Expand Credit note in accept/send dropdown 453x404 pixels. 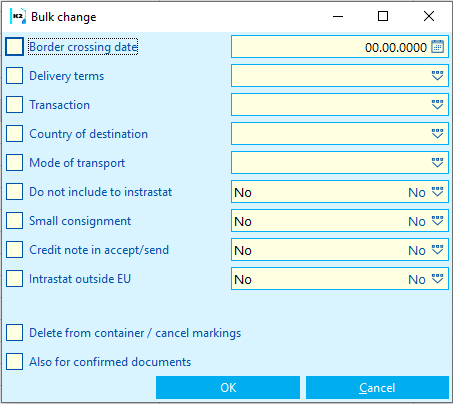[437, 250]
